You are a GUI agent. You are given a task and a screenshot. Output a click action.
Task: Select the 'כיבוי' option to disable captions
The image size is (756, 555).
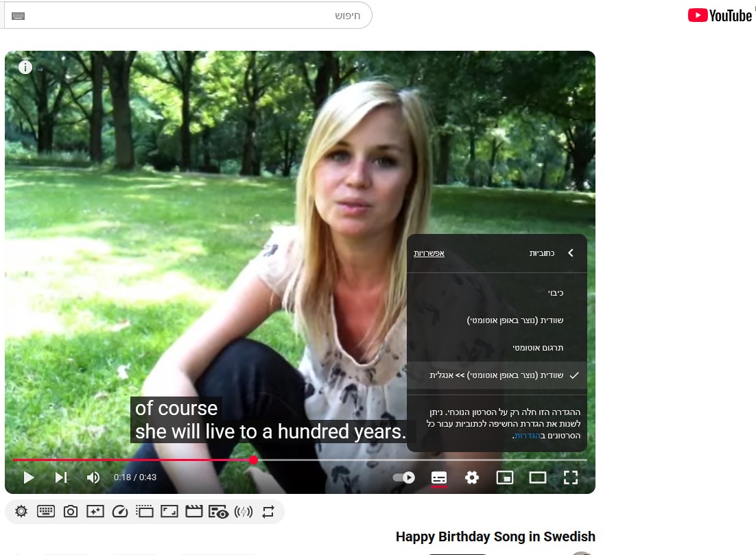coord(555,293)
